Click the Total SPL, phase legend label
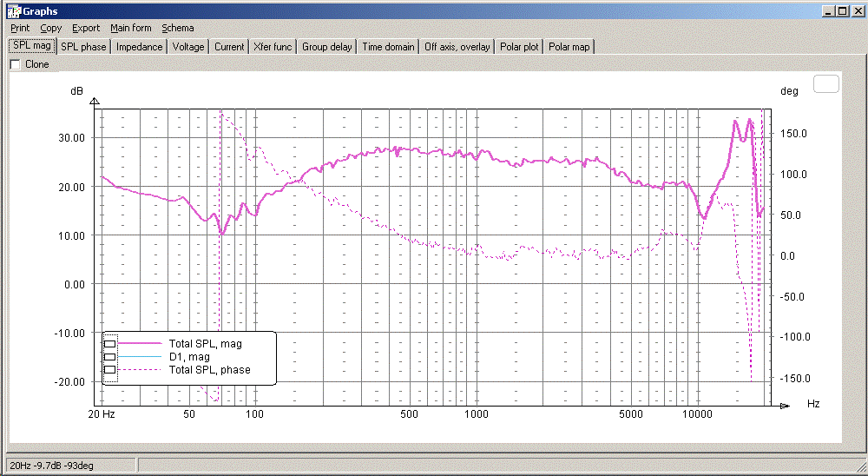 pos(210,370)
